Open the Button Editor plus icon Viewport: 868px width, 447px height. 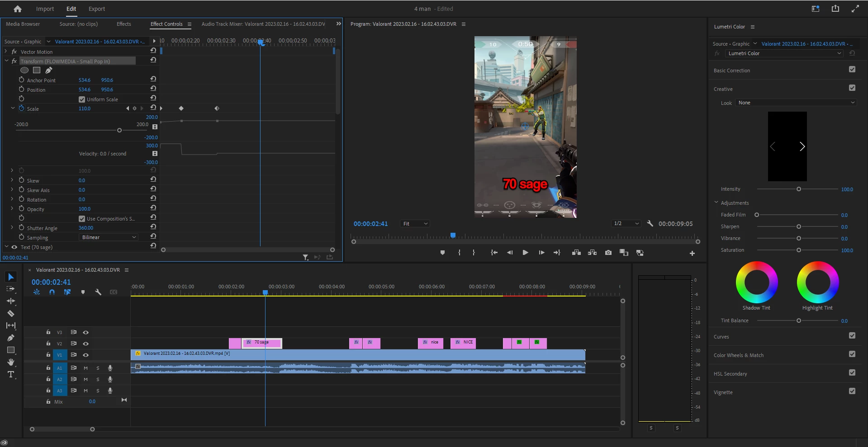point(692,254)
